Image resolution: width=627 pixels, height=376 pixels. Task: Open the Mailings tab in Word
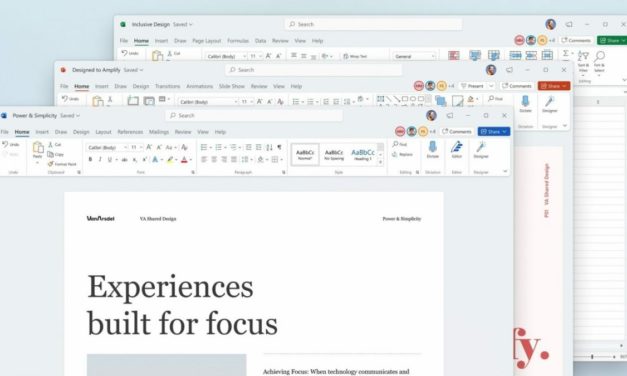(x=159, y=132)
